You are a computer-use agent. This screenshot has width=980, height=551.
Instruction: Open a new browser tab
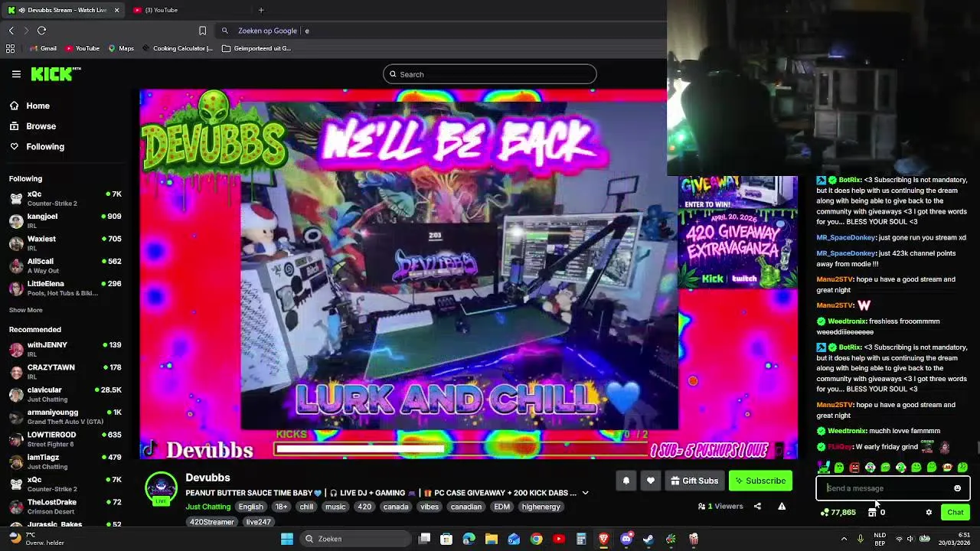261,10
